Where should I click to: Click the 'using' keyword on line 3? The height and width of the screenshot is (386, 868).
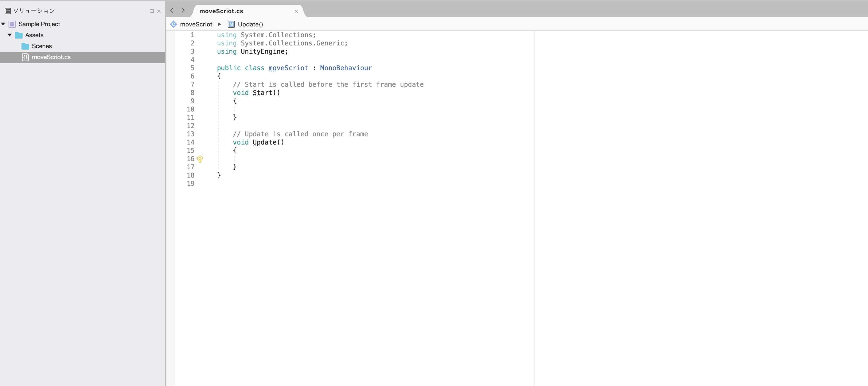(227, 51)
